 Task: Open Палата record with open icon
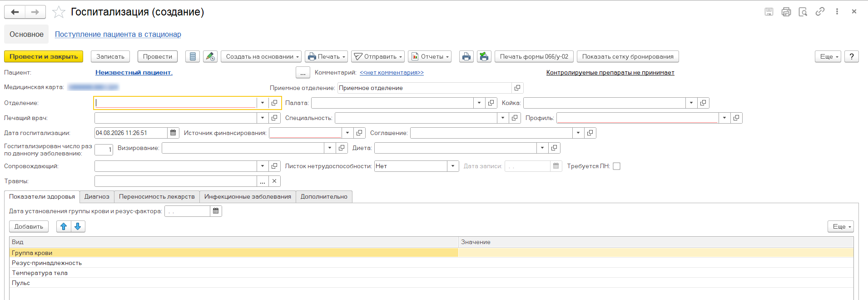click(491, 103)
